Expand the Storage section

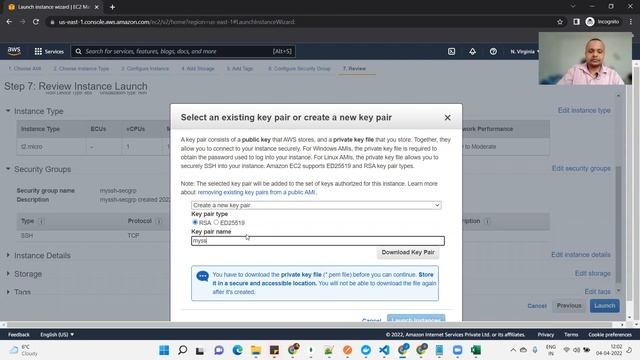pos(8,273)
